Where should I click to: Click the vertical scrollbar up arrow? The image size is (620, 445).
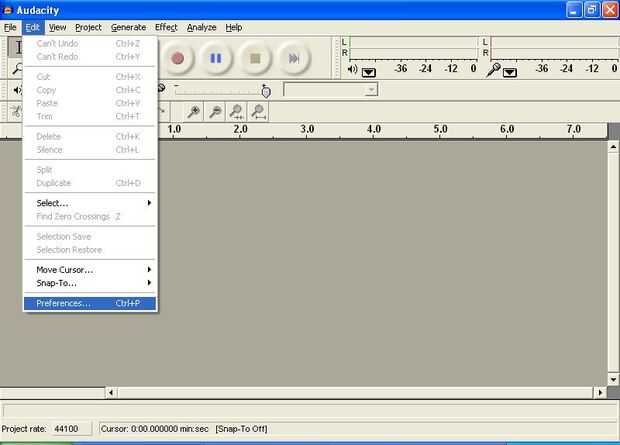coord(613,147)
